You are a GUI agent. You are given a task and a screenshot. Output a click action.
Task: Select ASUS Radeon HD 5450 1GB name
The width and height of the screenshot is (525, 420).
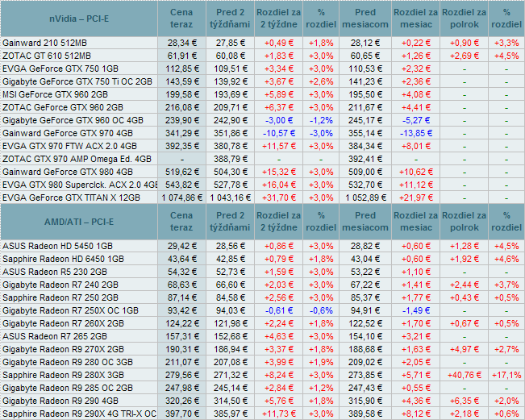pos(57,247)
